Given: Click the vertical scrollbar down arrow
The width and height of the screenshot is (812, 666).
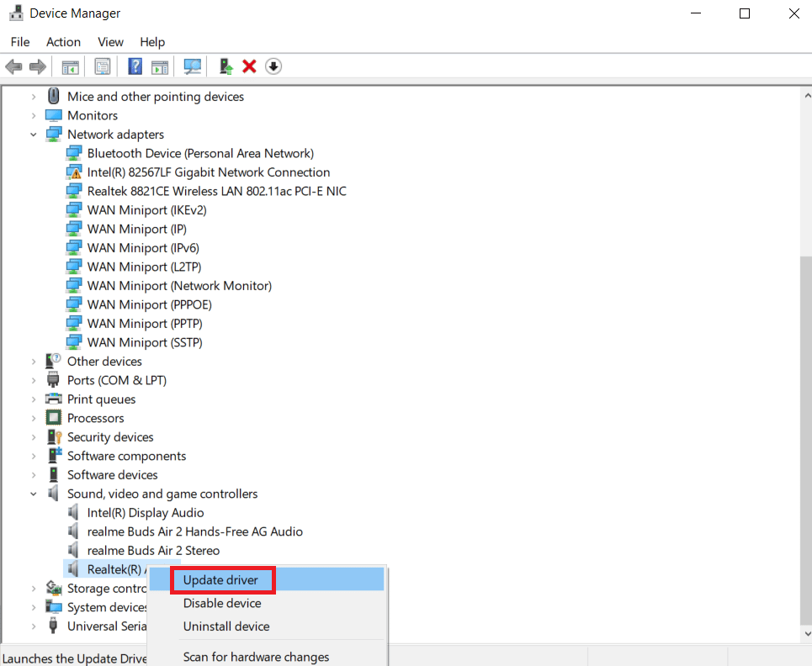Looking at the screenshot, I should (x=806, y=633).
